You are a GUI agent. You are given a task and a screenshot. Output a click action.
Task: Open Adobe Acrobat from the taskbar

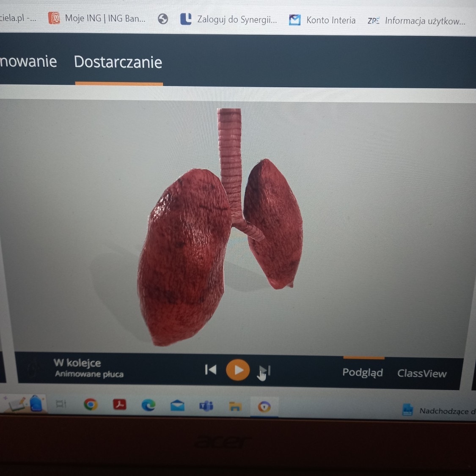point(120,404)
